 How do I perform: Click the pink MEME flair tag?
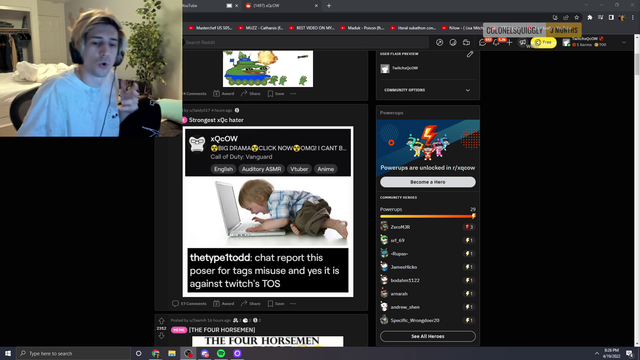[179, 330]
